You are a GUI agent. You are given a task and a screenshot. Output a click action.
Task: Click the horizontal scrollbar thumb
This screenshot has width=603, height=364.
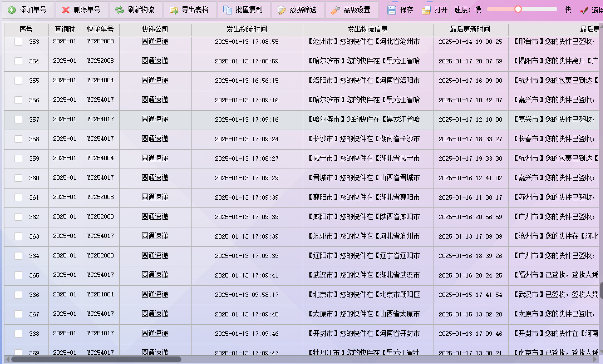point(96,360)
